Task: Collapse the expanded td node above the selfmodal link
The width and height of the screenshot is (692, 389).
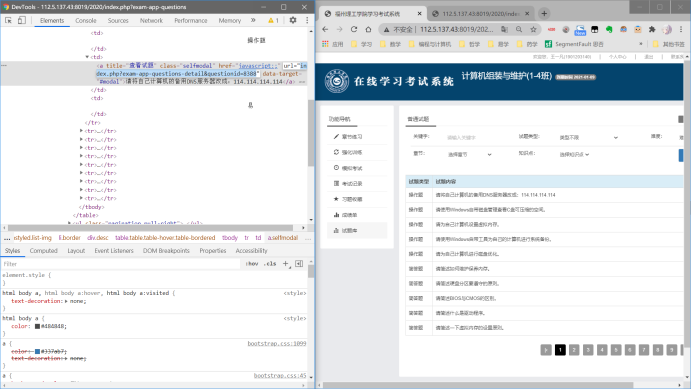Action: (x=87, y=57)
